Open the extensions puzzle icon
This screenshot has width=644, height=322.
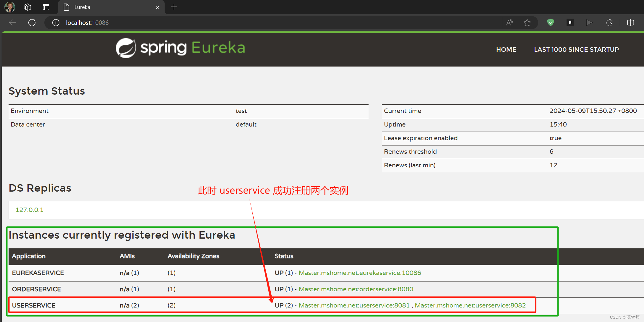click(x=609, y=22)
